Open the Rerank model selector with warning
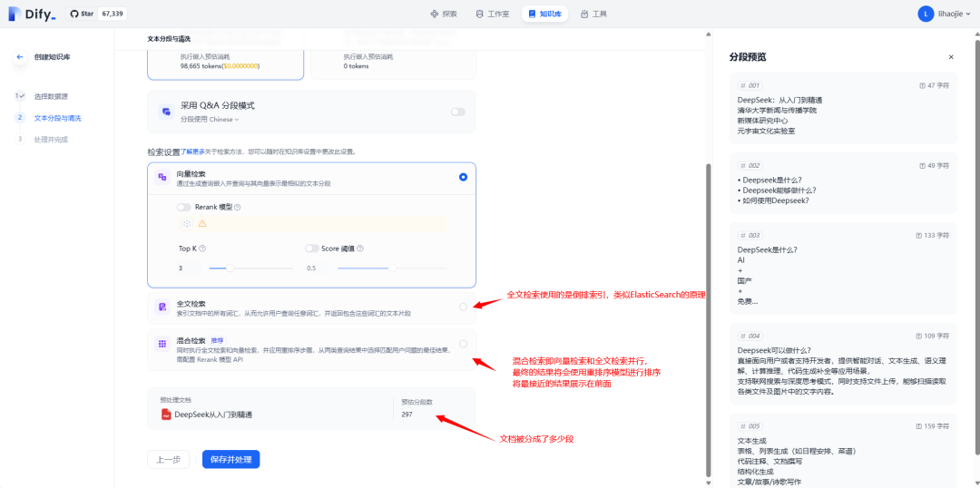Screen dimensions: 980x488 [x=311, y=224]
